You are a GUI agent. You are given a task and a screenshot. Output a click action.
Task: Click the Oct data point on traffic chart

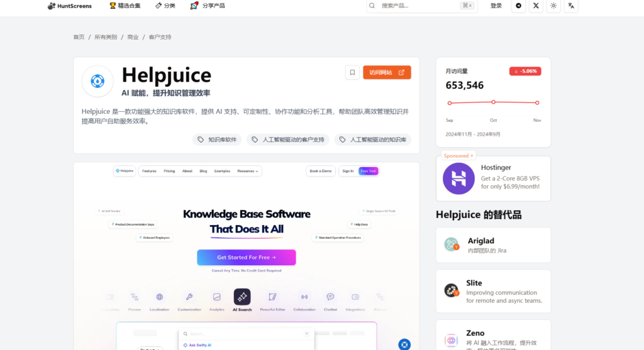493,102
